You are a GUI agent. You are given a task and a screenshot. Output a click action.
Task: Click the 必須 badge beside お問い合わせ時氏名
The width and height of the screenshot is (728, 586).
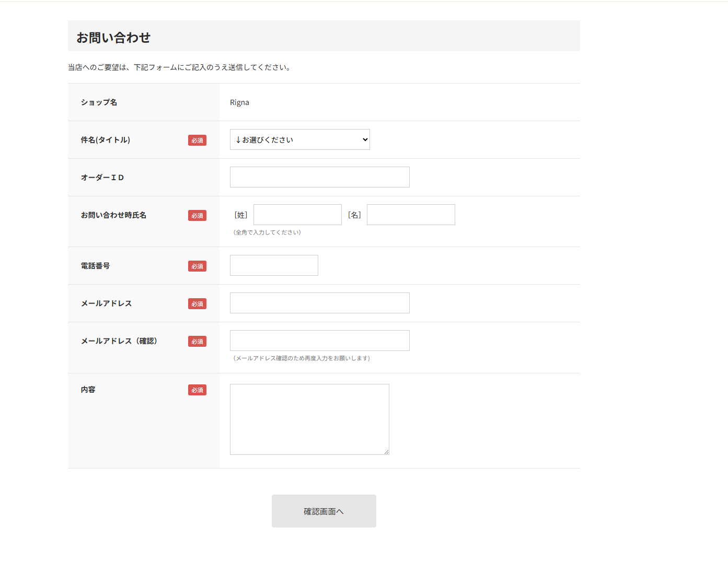click(197, 216)
